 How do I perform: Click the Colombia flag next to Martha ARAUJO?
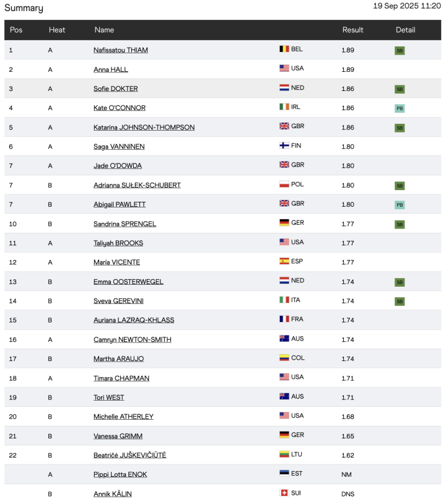pyautogui.click(x=284, y=357)
